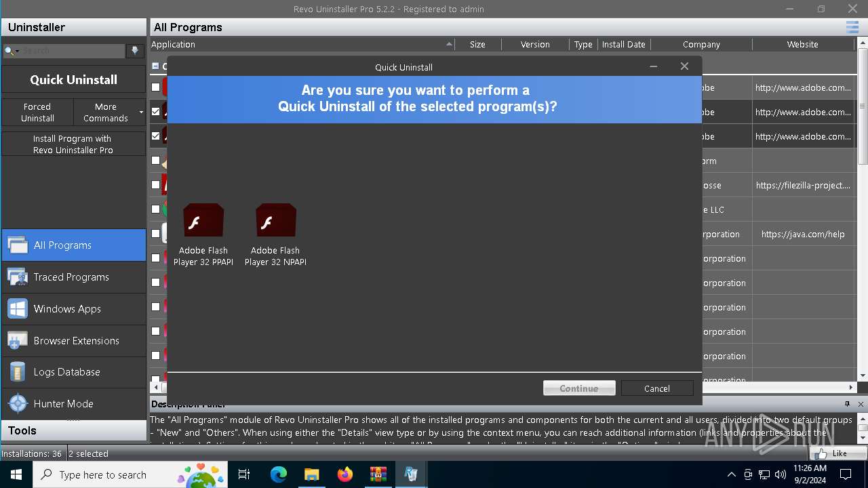Image resolution: width=868 pixels, height=488 pixels.
Task: Tick the unchecked Adobe row checkbox
Action: [156, 87]
